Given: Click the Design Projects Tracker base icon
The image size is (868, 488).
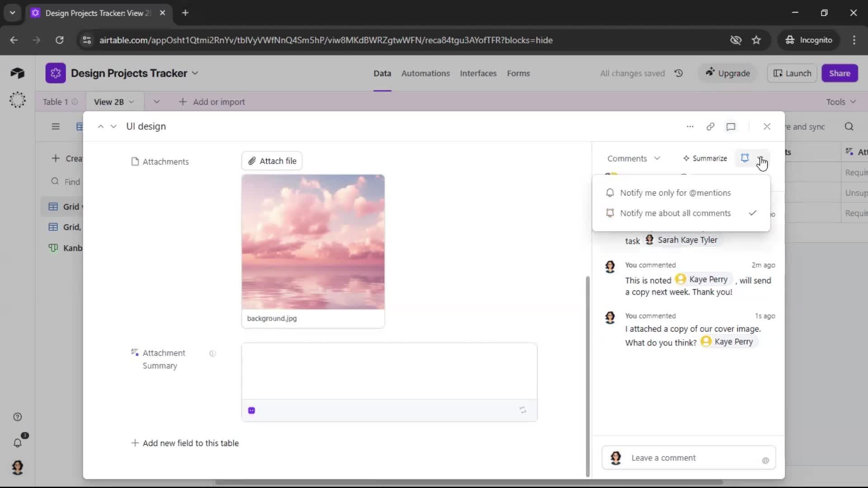Looking at the screenshot, I should pos(56,73).
